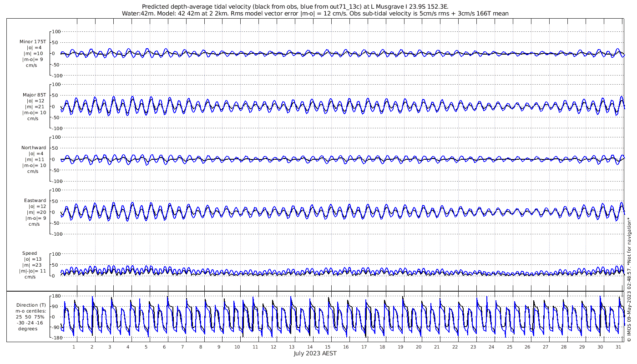This screenshot has height=364, width=637.
Task: Click the '|m|-|o|= 11' Speed value
Action: [x=33, y=270]
